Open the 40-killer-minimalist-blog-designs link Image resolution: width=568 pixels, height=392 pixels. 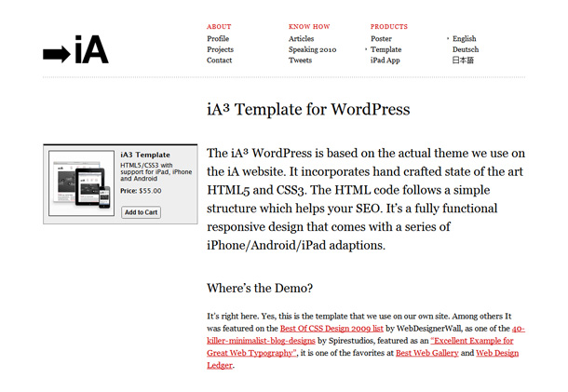(261, 341)
